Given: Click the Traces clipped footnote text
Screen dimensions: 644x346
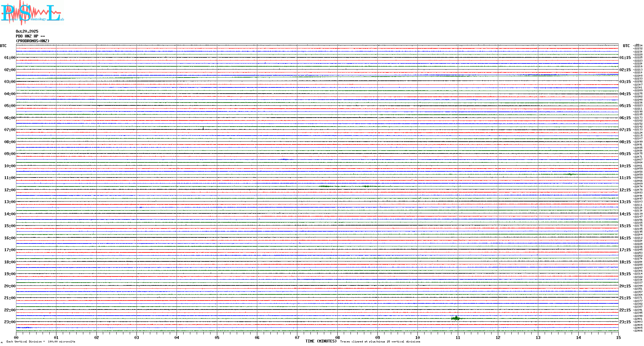Looking at the screenshot, I should [380, 342].
